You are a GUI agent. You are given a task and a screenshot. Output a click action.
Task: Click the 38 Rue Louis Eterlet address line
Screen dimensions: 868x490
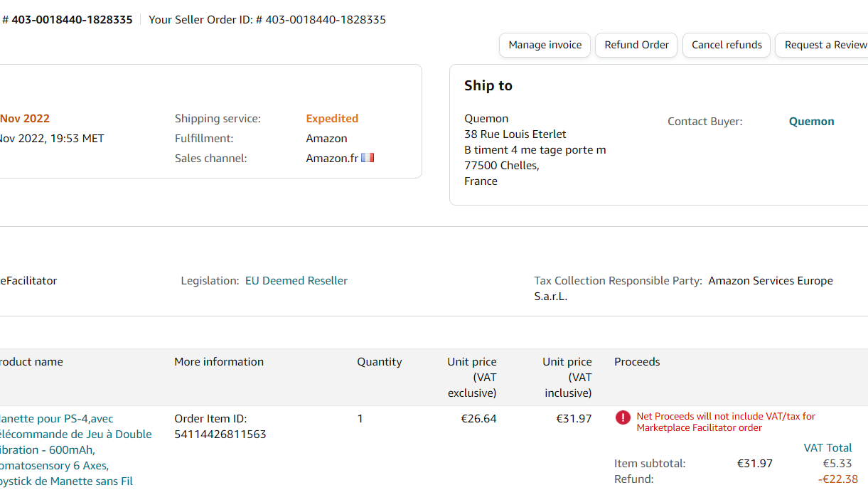515,134
